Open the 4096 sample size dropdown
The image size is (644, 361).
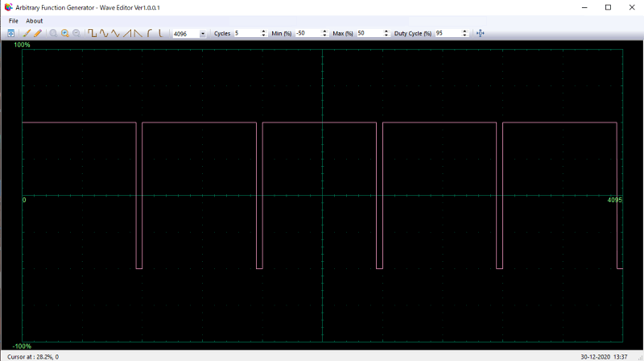202,34
